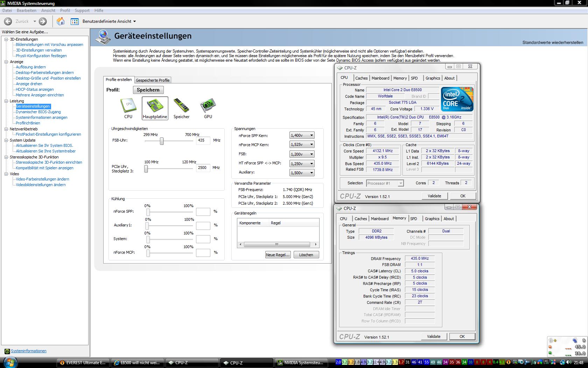This screenshot has height=368, width=588.
Task: Open the FSB voltage dropdown
Action: pyautogui.click(x=302, y=154)
